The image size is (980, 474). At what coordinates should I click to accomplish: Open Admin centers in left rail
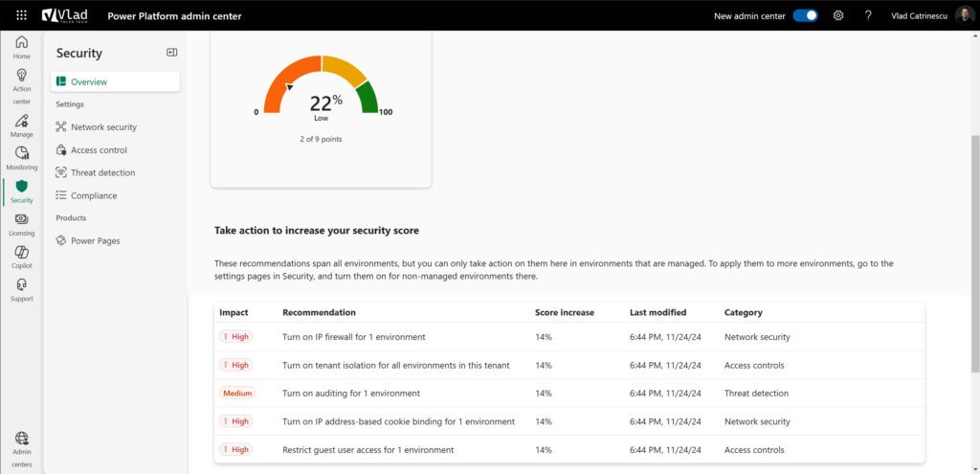coord(22,450)
